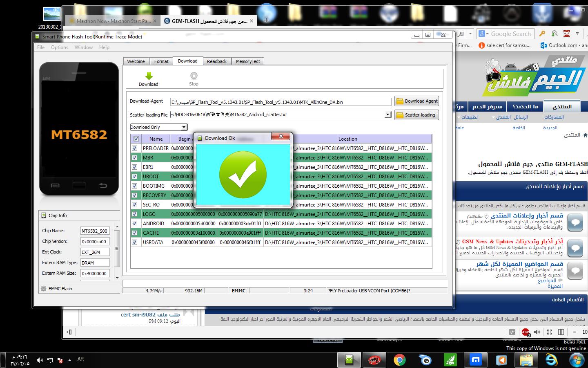Uncheck the RECOVERY row checkbox
The height and width of the screenshot is (368, 588).
(x=135, y=195)
